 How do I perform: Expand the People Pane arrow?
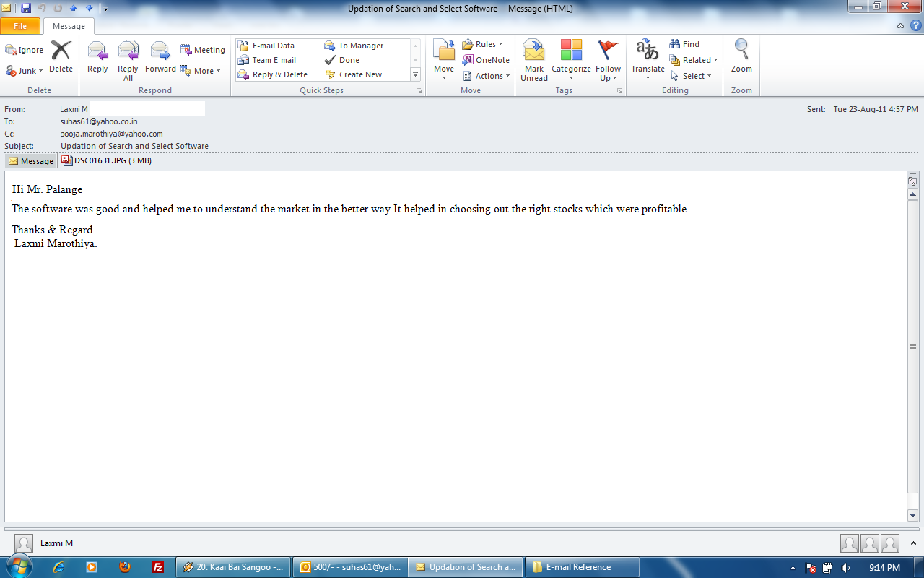pos(913,543)
